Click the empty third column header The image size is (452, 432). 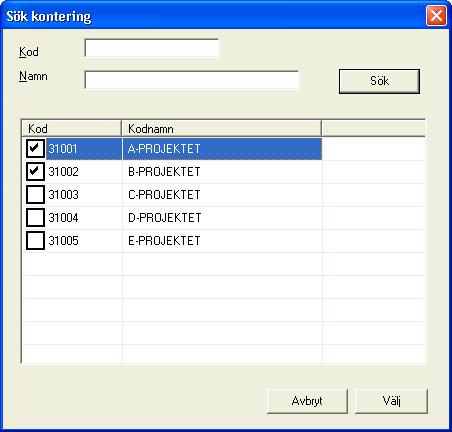pyautogui.click(x=373, y=128)
